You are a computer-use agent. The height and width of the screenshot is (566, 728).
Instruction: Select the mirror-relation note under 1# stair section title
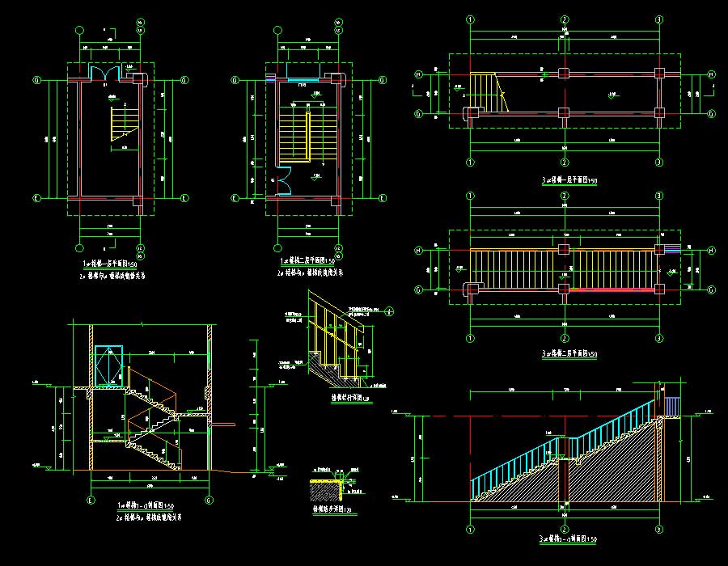tap(149, 517)
